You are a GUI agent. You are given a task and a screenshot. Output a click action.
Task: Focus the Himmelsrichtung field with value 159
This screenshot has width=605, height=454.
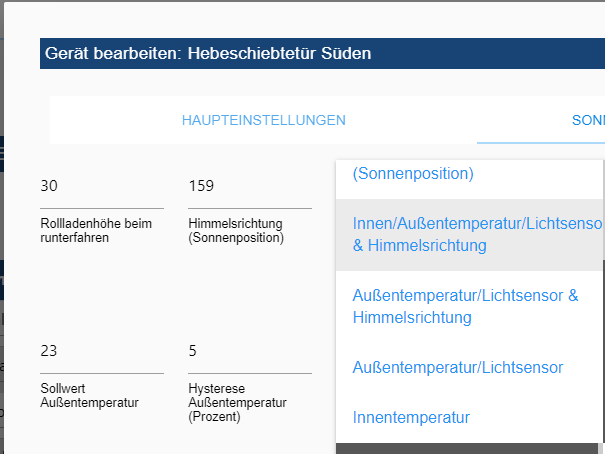250,186
